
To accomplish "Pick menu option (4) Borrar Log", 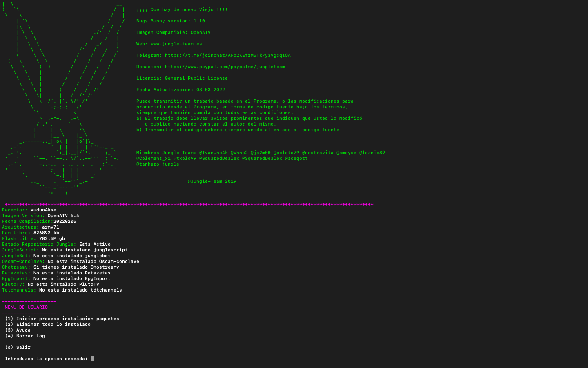I will [25, 336].
